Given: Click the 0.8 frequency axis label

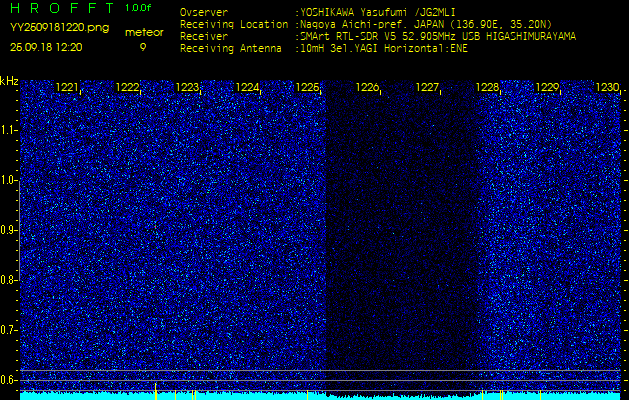Looking at the screenshot, I should click(x=8, y=280).
